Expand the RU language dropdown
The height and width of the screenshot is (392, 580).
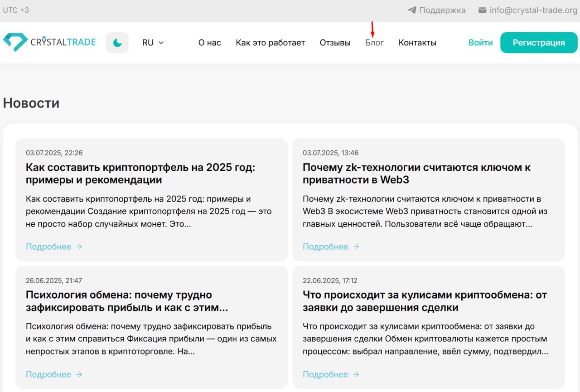coord(153,43)
